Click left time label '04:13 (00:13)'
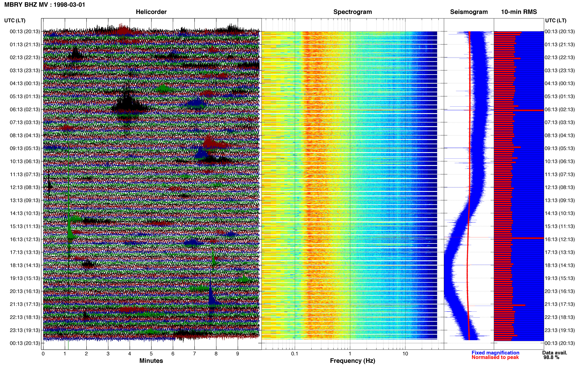 (x=25, y=83)
